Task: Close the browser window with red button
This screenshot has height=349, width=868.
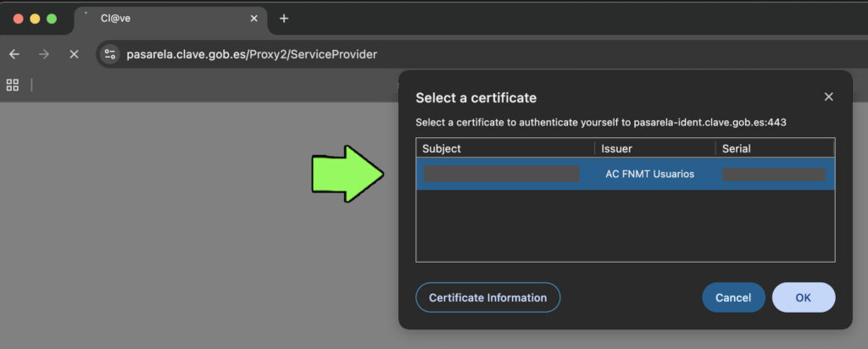Action: tap(19, 19)
